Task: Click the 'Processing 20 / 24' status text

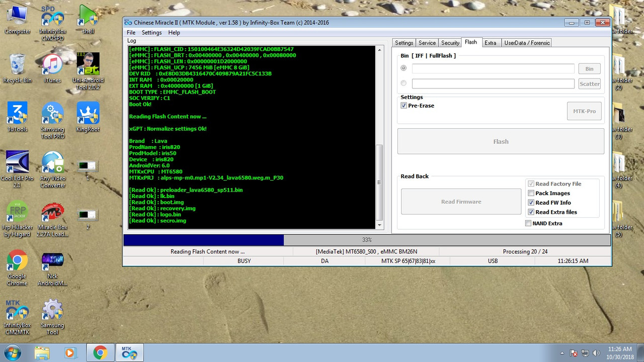Action: point(525,251)
